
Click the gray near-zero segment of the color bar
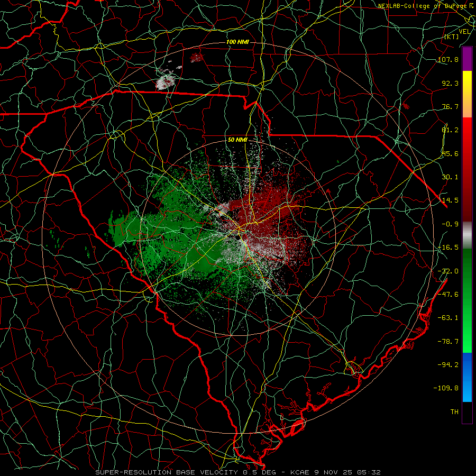[x=467, y=235]
